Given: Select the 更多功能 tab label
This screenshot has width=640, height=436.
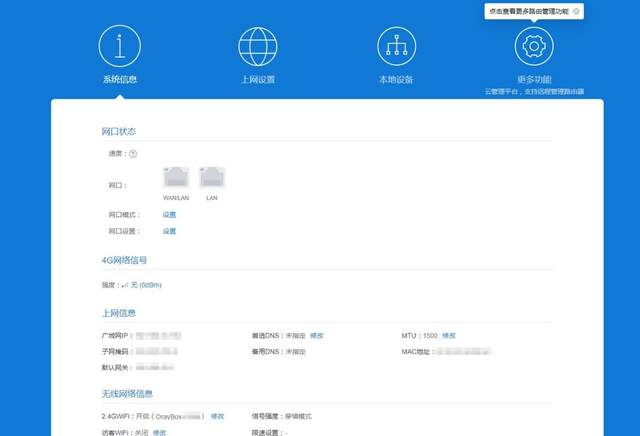Looking at the screenshot, I should point(534,79).
